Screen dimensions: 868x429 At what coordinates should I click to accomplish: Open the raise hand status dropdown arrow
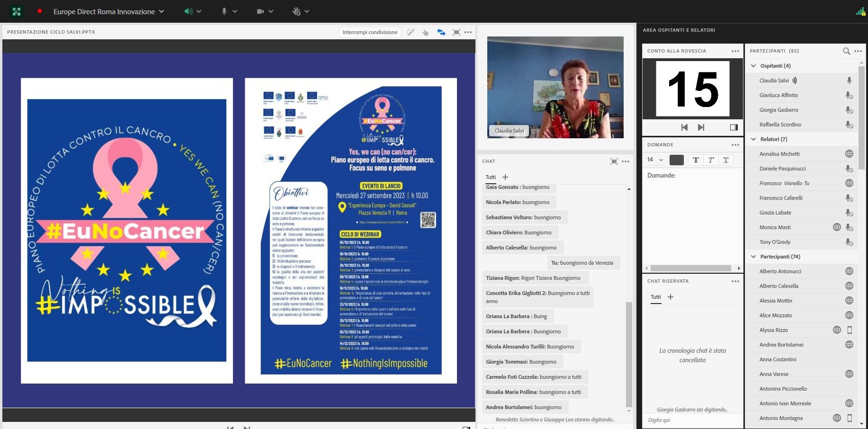tap(307, 11)
